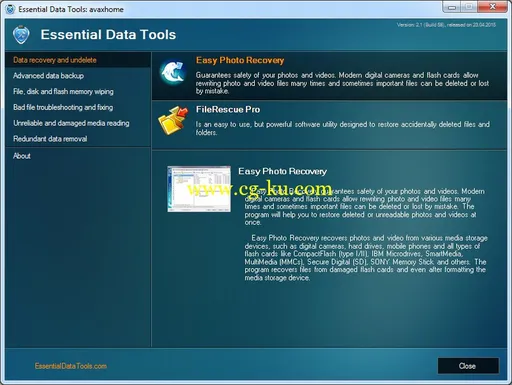Click the version and build info text
This screenshot has width=512, height=385.
[x=446, y=25]
